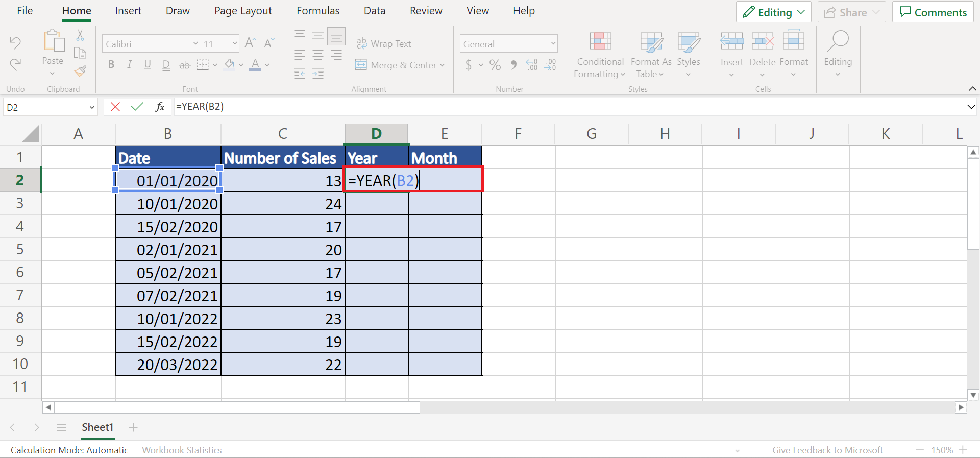Click the Borders icon
This screenshot has width=980, height=458.
point(203,65)
